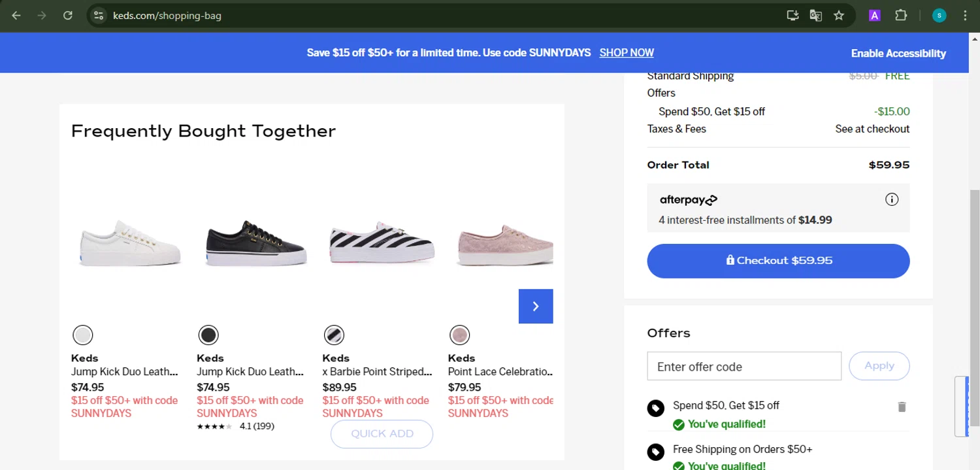The height and width of the screenshot is (470, 980).
Task: Click the $89.95 price
Action: (x=339, y=387)
